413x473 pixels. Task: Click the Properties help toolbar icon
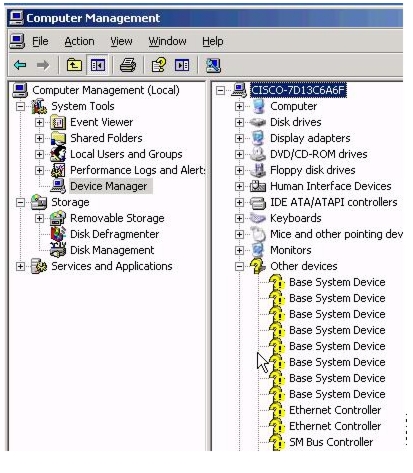(x=159, y=65)
